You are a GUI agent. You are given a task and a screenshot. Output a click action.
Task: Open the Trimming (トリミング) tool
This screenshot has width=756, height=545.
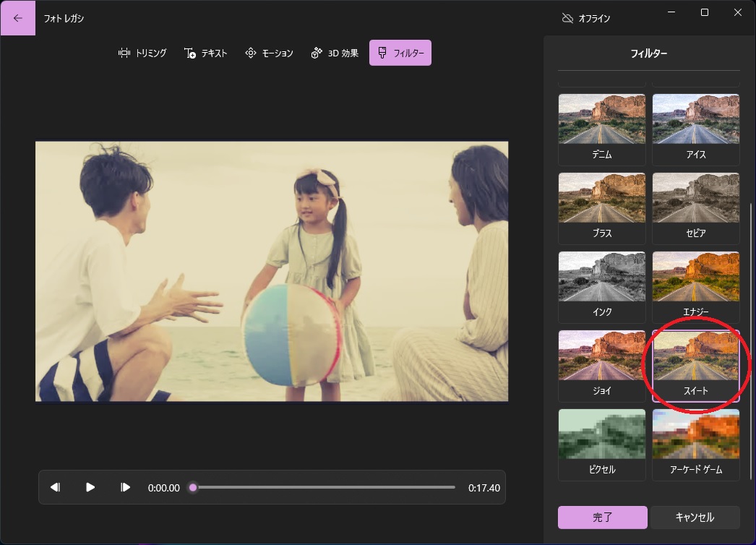[x=142, y=53]
